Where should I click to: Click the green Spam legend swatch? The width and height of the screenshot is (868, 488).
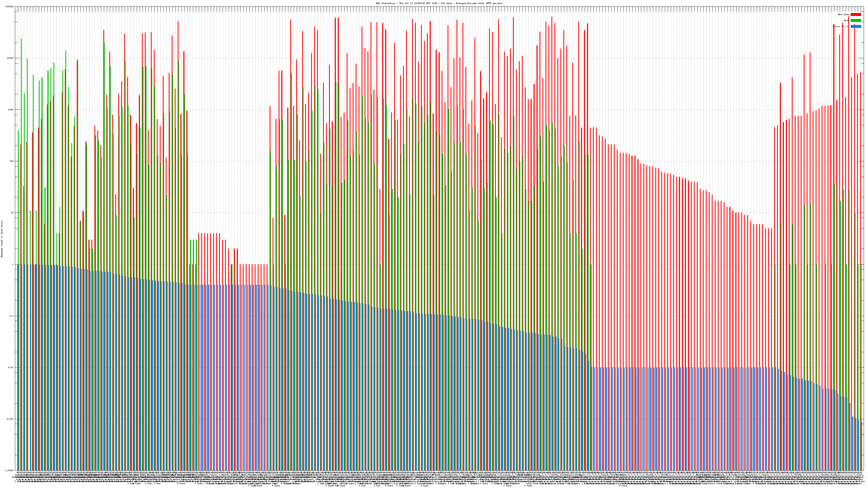coord(856,21)
